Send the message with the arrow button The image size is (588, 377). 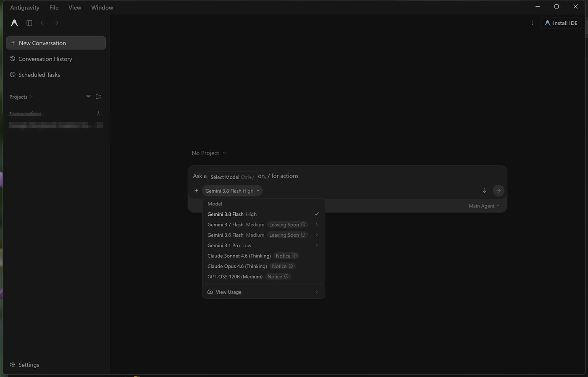pos(499,191)
